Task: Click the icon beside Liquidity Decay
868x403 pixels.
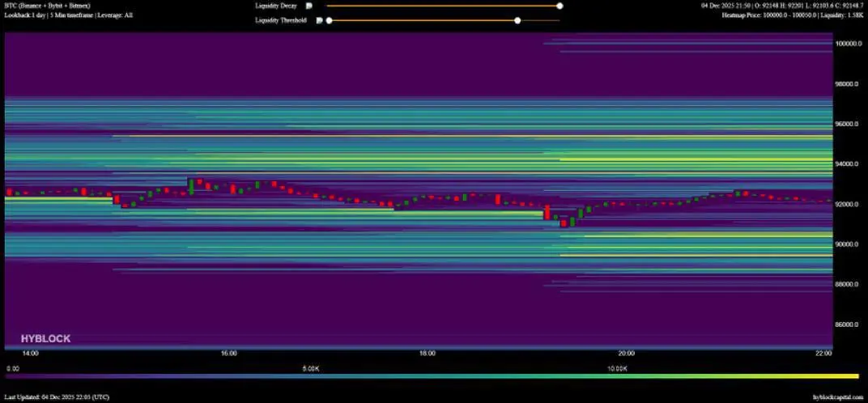Action: point(308,6)
